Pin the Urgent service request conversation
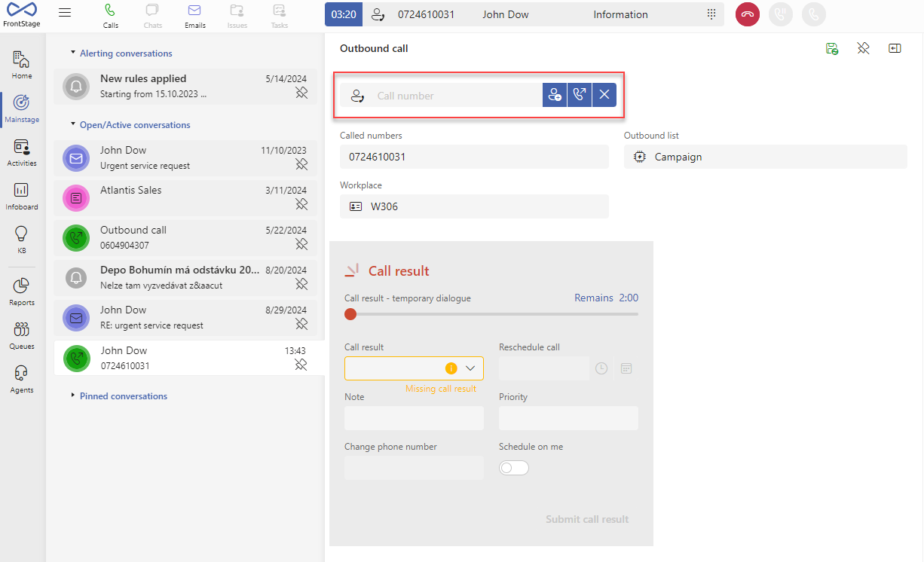Screen dimensions: 924x562 click(301, 164)
